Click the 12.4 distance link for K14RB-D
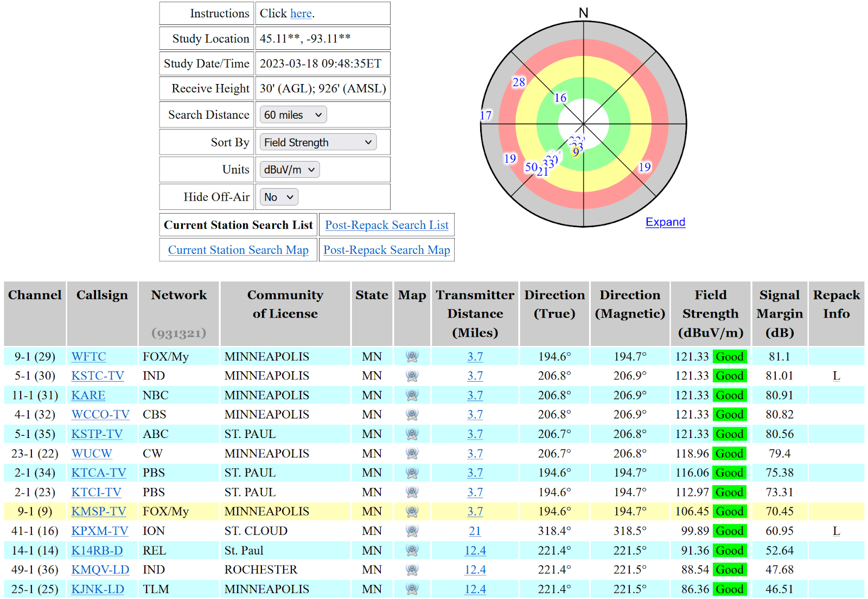The image size is (868, 599). (x=475, y=550)
